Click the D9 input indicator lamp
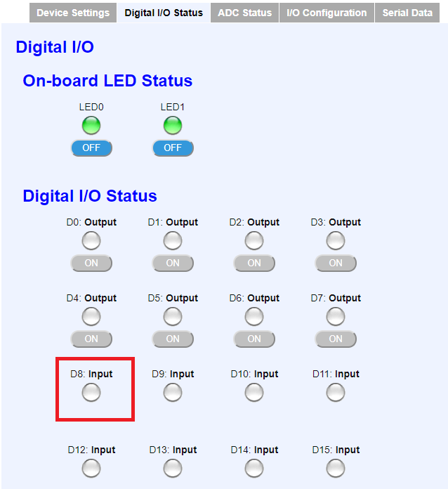This screenshot has width=448, height=489. [x=173, y=392]
